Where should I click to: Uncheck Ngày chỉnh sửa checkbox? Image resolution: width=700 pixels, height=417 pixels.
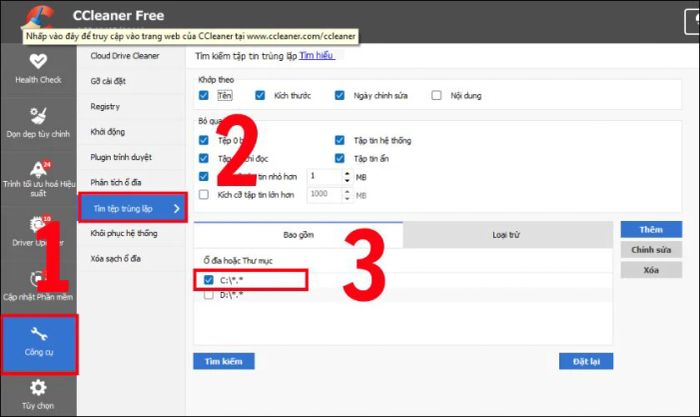(339, 95)
